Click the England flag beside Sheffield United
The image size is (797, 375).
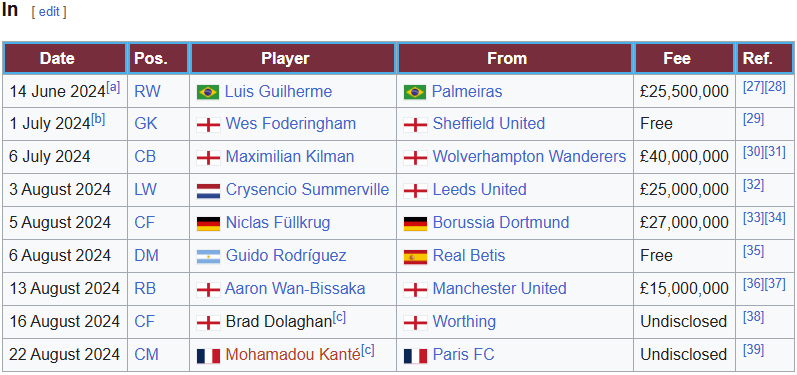(415, 124)
